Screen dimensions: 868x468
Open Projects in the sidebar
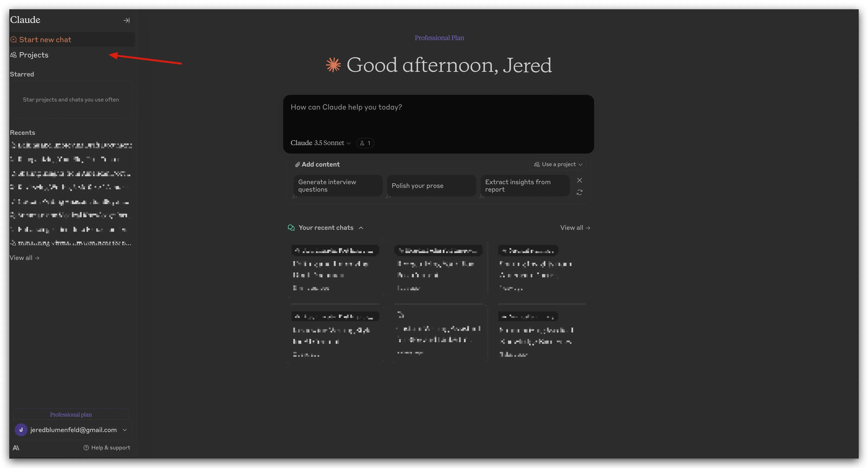point(33,55)
